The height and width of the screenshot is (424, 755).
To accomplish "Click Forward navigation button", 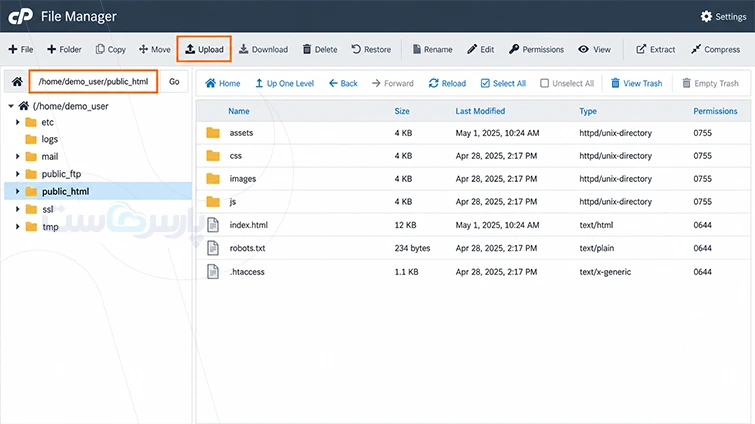I will coord(392,83).
